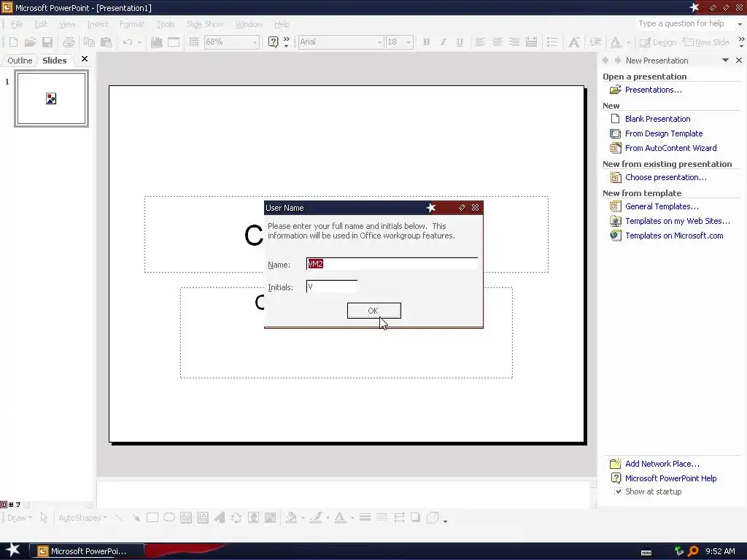Image resolution: width=747 pixels, height=560 pixels.
Task: Click the Center alignment icon
Action: click(497, 42)
